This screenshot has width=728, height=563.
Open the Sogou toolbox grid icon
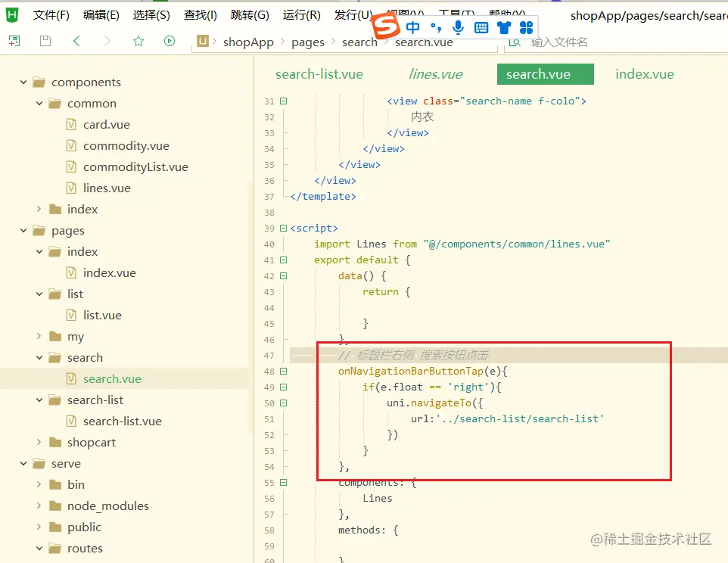click(x=526, y=28)
